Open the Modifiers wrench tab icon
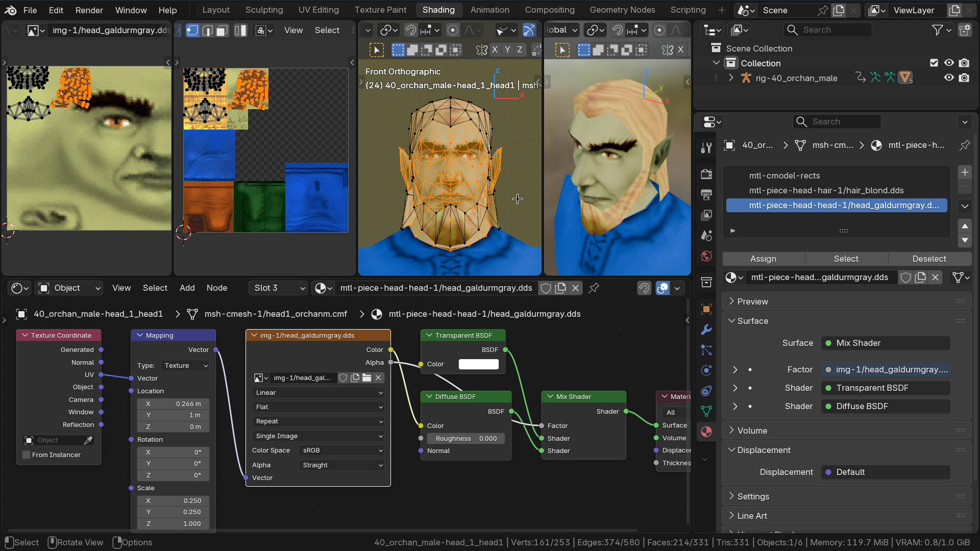Screen dimensions: 980x551 coord(706,330)
